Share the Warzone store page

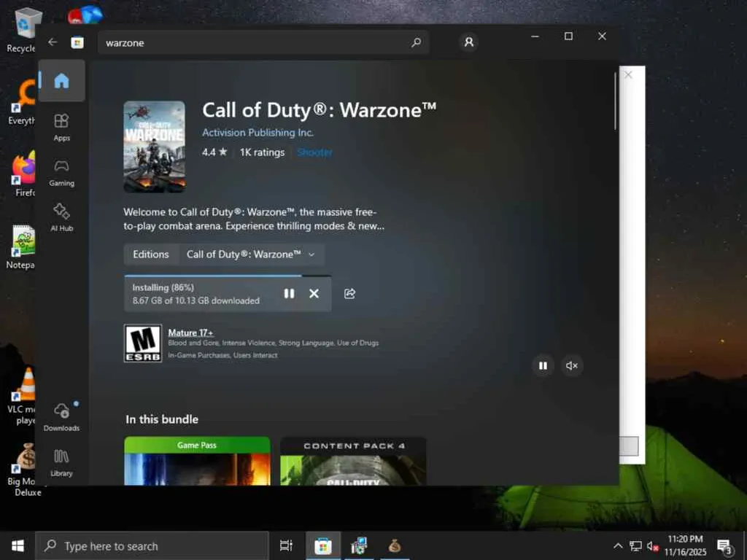(x=349, y=294)
